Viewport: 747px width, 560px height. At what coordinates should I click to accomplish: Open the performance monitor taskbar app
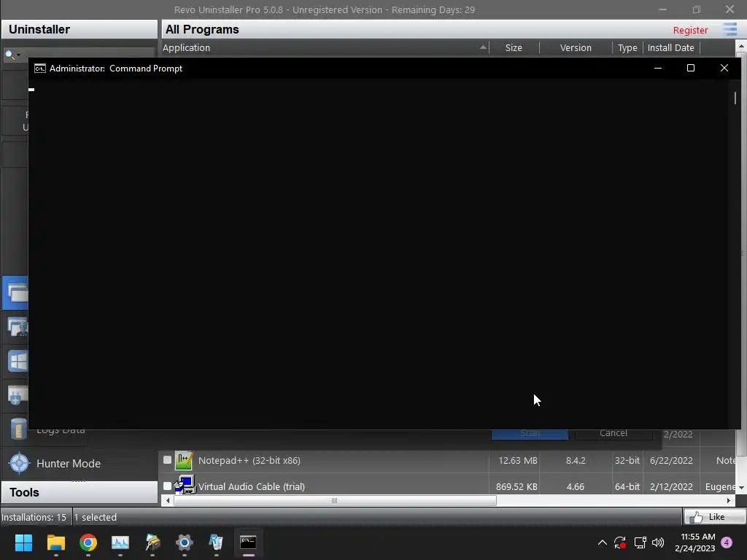[120, 542]
